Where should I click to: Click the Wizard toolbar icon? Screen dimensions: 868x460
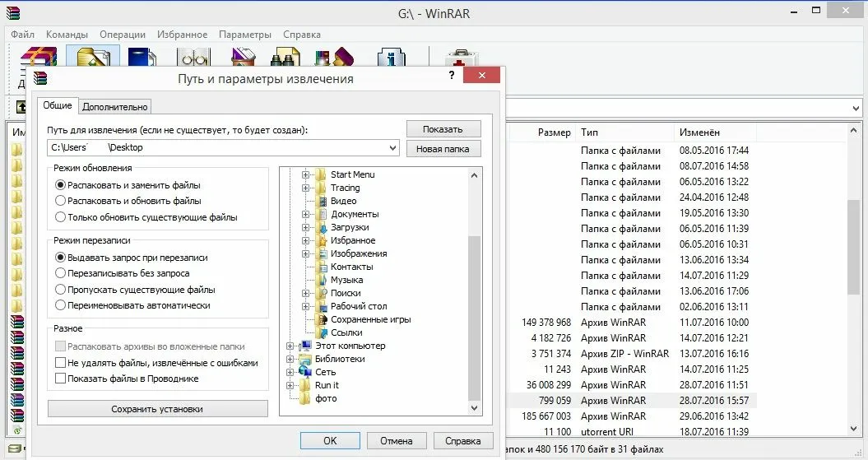coord(333,56)
